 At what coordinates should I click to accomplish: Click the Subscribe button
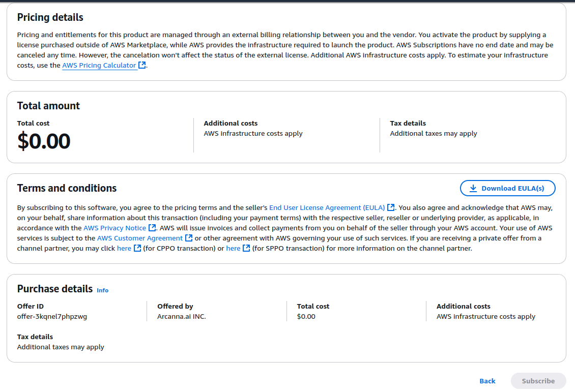point(538,381)
